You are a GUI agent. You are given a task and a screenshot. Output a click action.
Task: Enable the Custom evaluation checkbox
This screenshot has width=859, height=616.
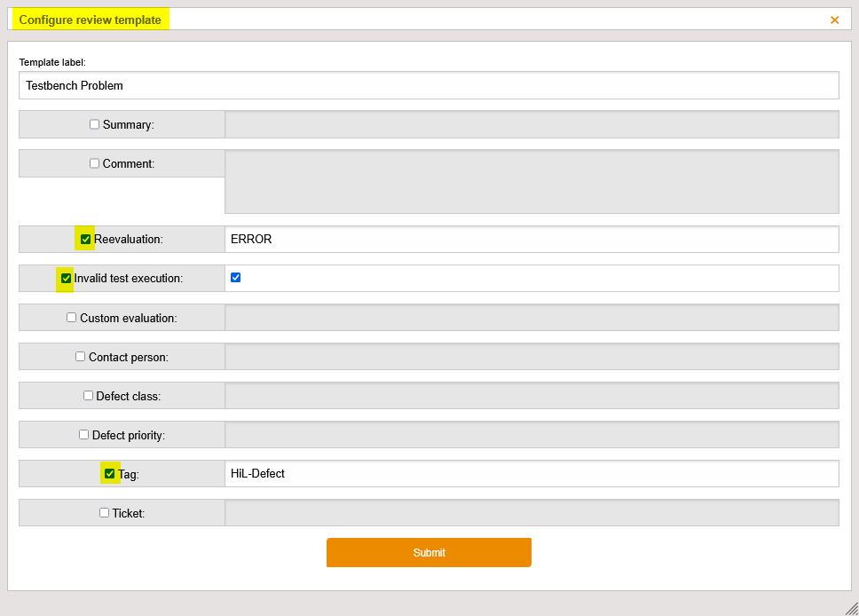coord(71,317)
